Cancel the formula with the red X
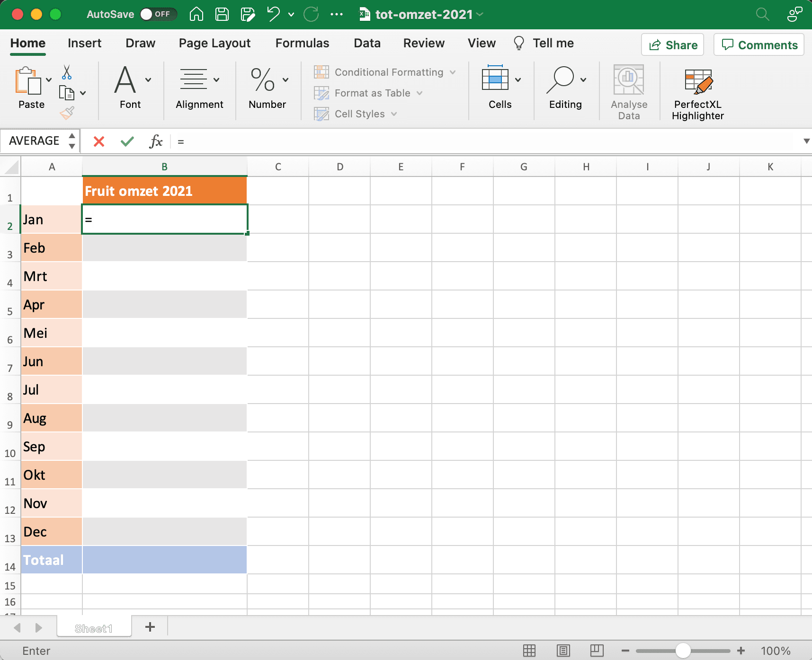 (x=98, y=141)
